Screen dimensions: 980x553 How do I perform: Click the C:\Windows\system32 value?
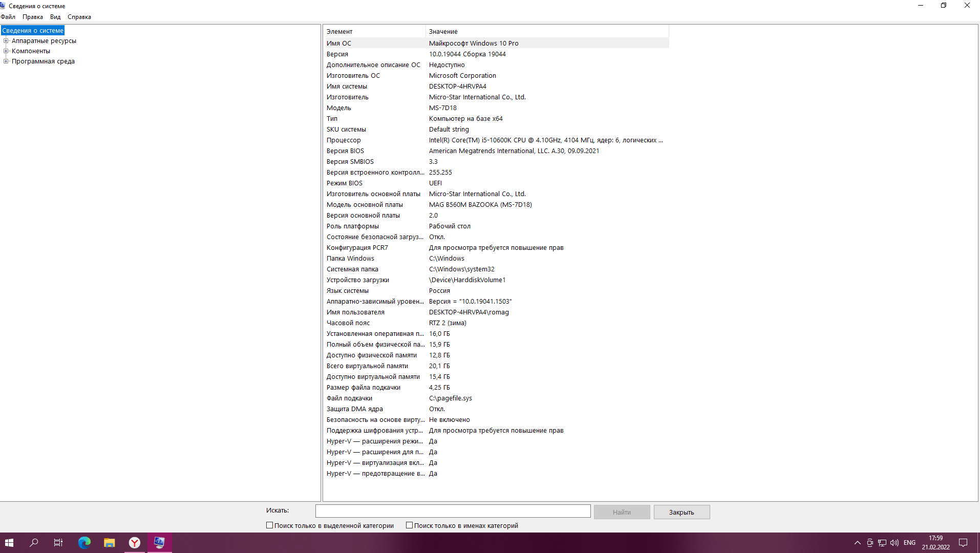[x=461, y=269]
